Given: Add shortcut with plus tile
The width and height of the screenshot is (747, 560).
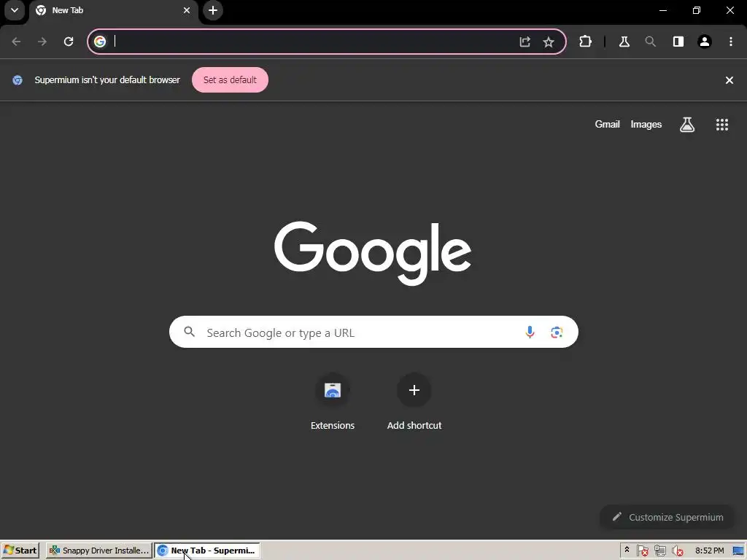Looking at the screenshot, I should (x=414, y=402).
